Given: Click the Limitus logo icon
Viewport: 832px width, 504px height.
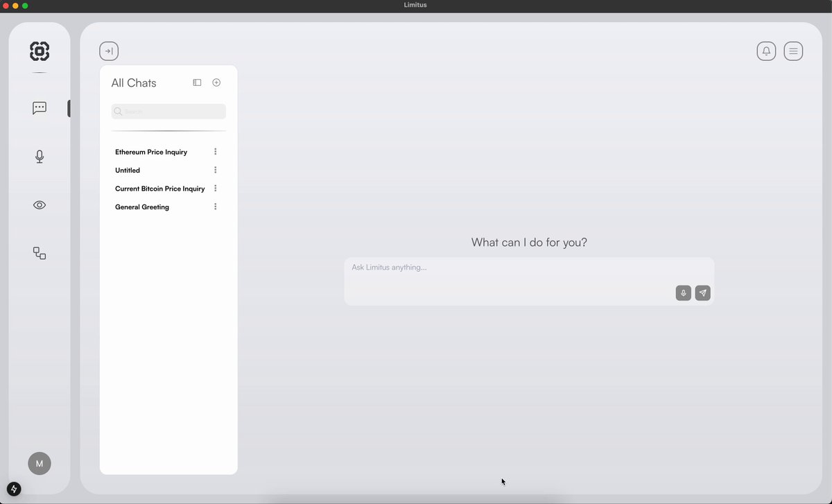Looking at the screenshot, I should [40, 51].
